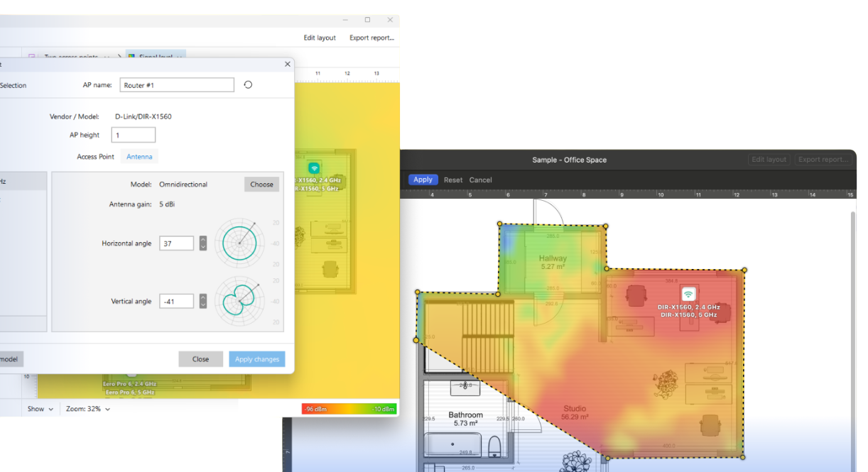Select the Two access points tab

(70, 56)
